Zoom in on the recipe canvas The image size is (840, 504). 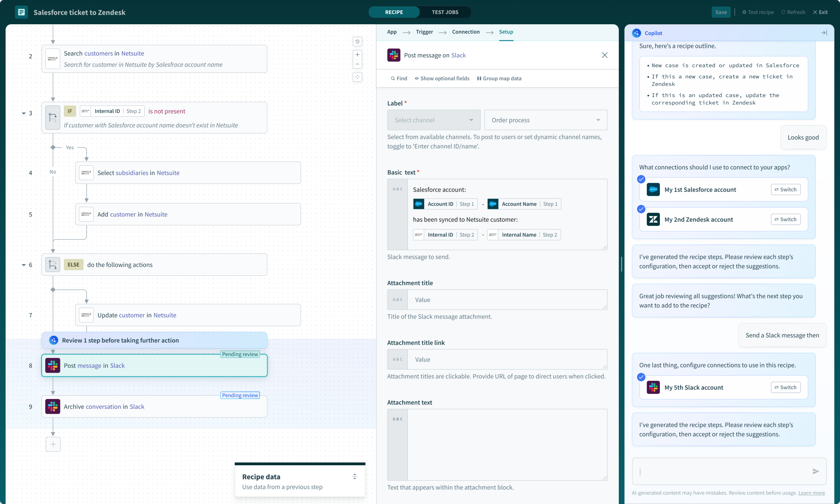point(357,55)
